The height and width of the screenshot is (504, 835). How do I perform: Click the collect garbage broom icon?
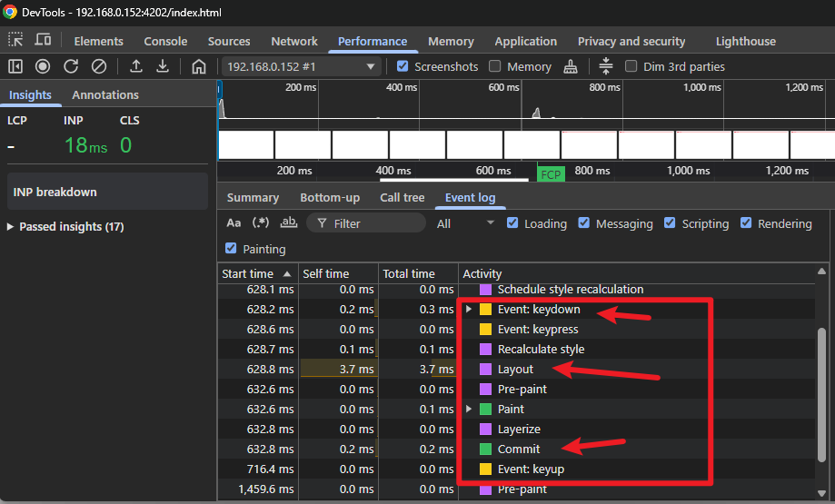(571, 66)
